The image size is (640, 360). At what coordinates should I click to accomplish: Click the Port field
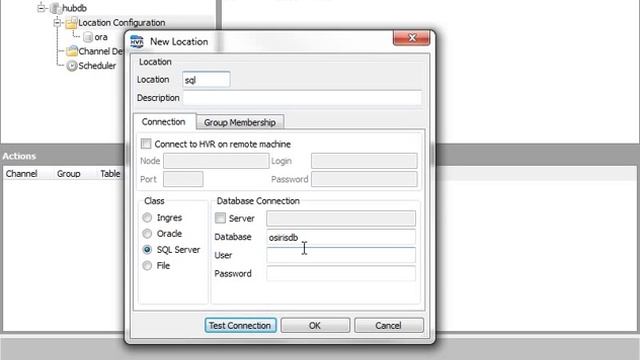(x=183, y=179)
